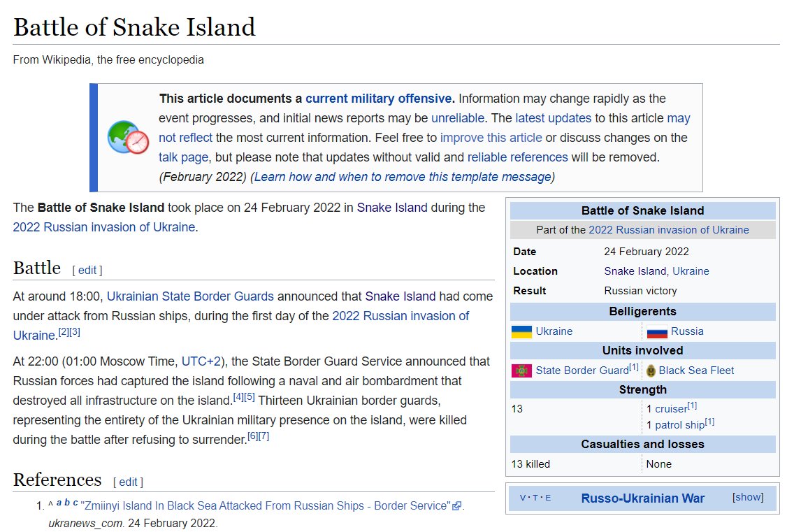Click 'Learn how and when to remove this template message'
Viewport: 787px width, 532px height.
tap(403, 177)
